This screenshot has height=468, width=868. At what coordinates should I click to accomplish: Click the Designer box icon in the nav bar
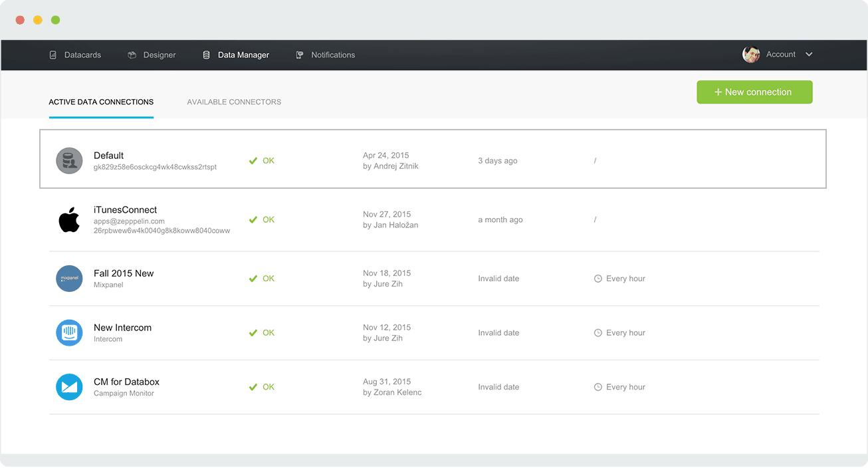pyautogui.click(x=132, y=55)
